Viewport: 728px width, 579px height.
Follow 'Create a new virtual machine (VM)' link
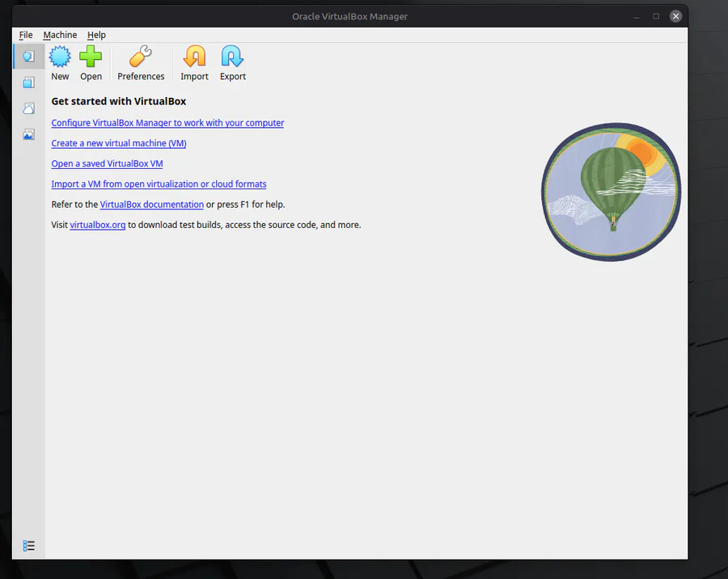click(x=119, y=143)
